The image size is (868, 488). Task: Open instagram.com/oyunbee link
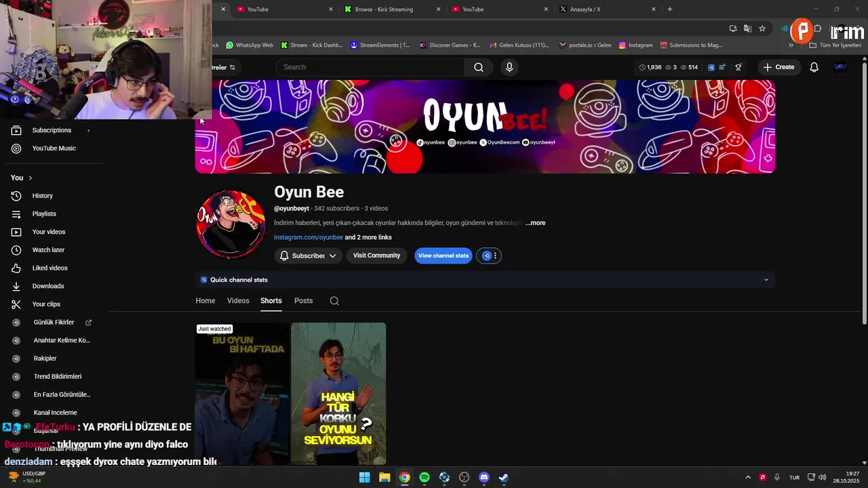pos(309,237)
